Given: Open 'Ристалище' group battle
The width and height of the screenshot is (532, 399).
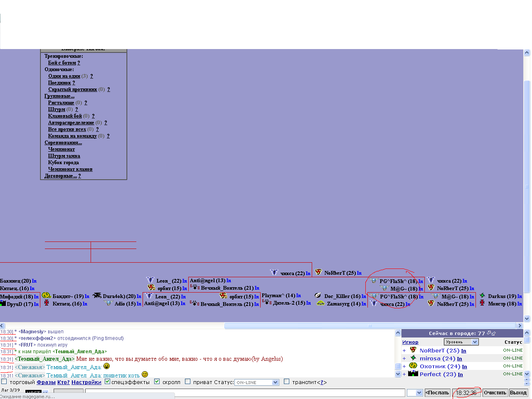Looking at the screenshot, I should click(61, 103).
